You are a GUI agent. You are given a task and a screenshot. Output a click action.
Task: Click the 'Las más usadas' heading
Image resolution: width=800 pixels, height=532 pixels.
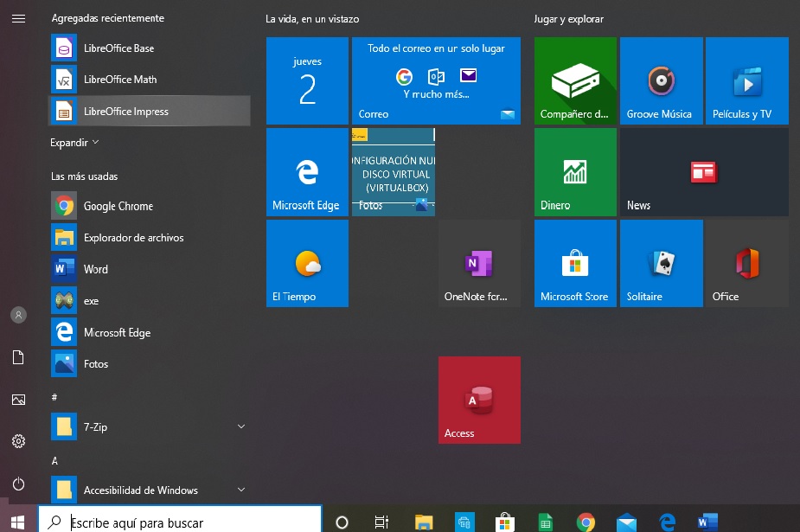point(84,176)
